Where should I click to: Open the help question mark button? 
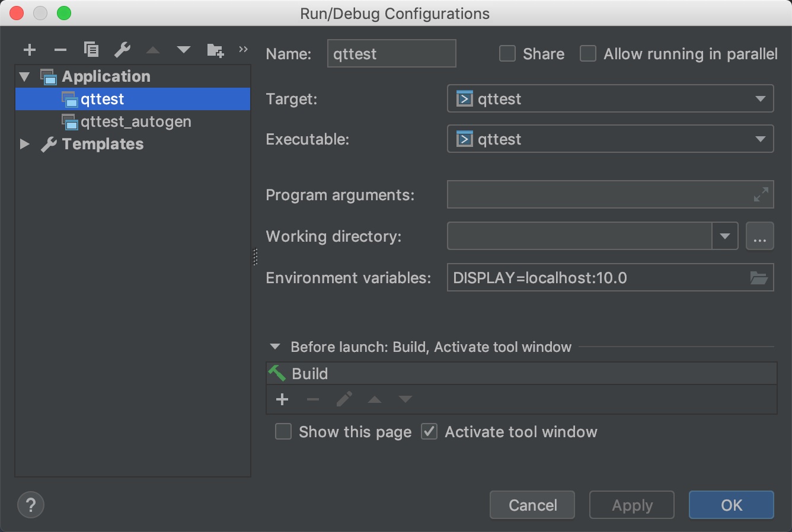click(x=31, y=505)
